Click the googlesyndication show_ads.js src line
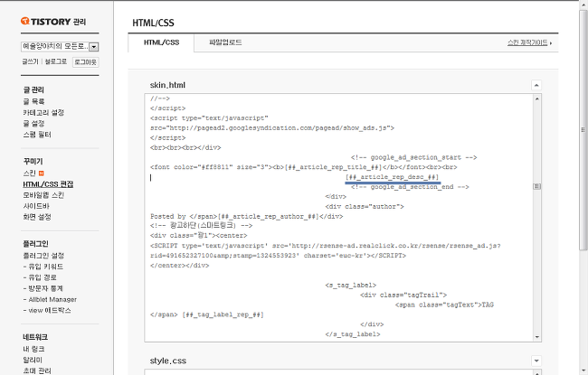 272,127
